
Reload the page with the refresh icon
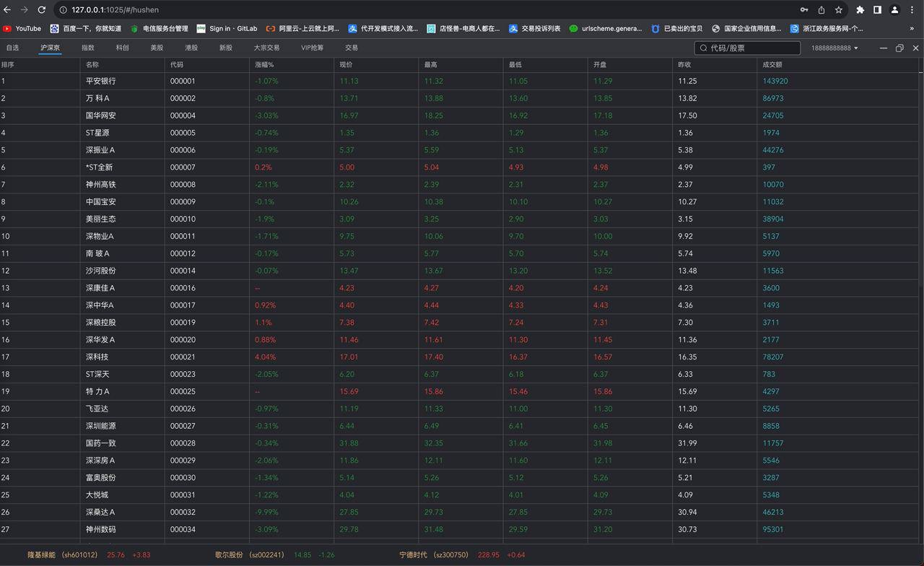[42, 10]
